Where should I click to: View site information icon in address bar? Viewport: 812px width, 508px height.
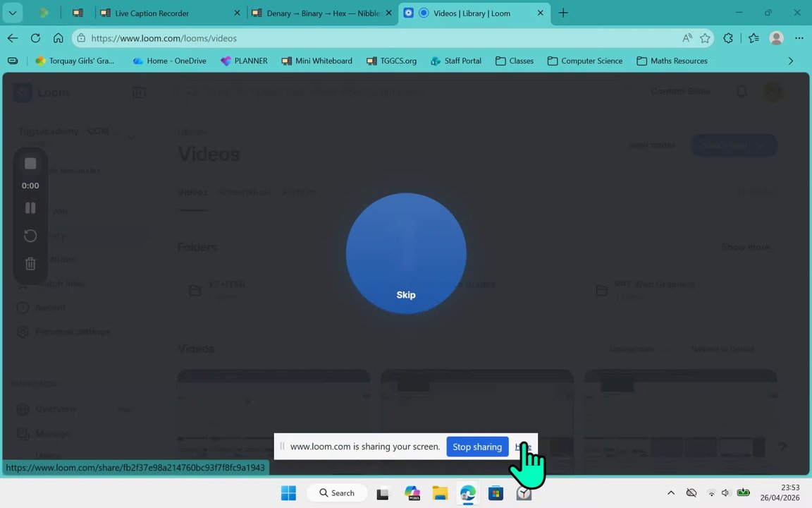point(81,38)
